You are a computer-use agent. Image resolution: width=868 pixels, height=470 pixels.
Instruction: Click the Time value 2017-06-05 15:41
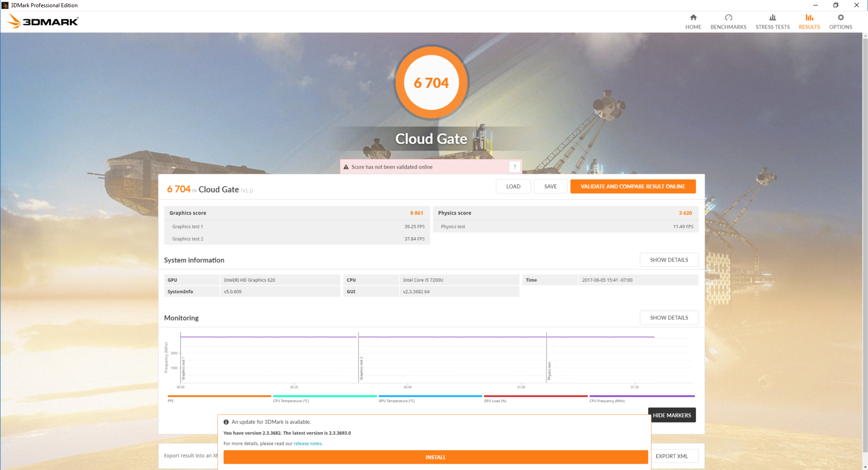click(607, 280)
